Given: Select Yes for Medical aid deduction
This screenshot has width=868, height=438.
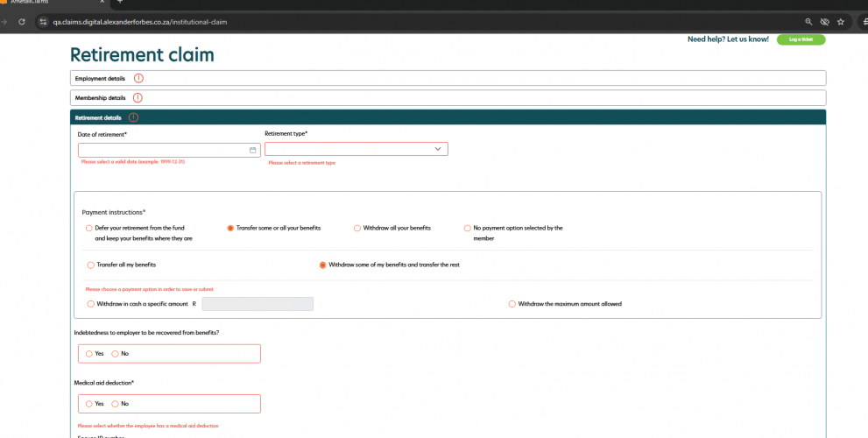Looking at the screenshot, I should (89, 404).
